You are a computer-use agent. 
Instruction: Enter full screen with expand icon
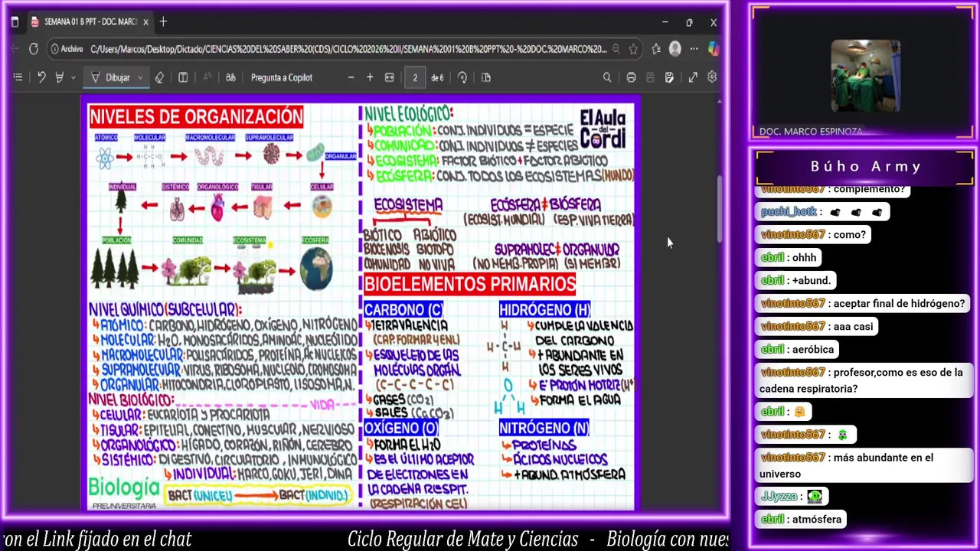[693, 77]
